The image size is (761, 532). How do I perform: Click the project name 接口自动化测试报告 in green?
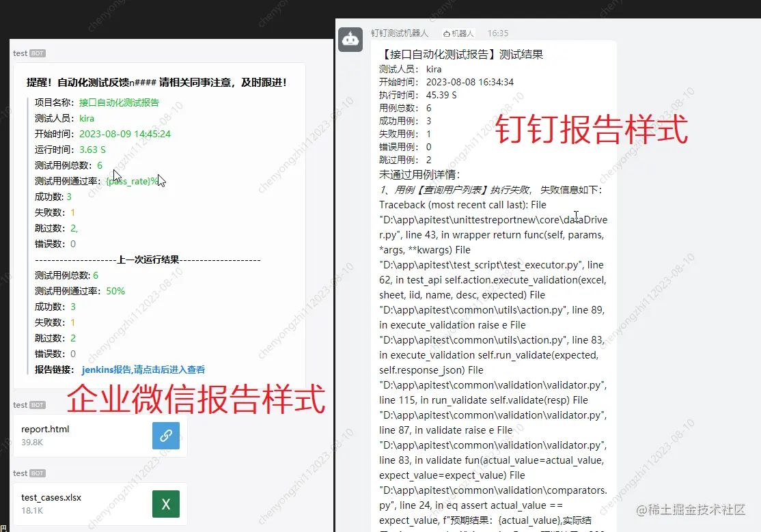119,102
